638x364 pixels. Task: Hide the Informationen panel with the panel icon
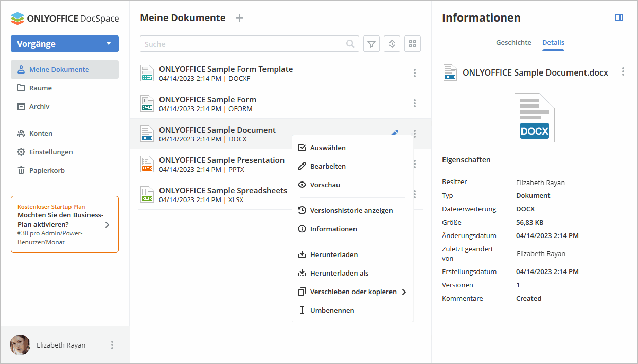click(619, 18)
